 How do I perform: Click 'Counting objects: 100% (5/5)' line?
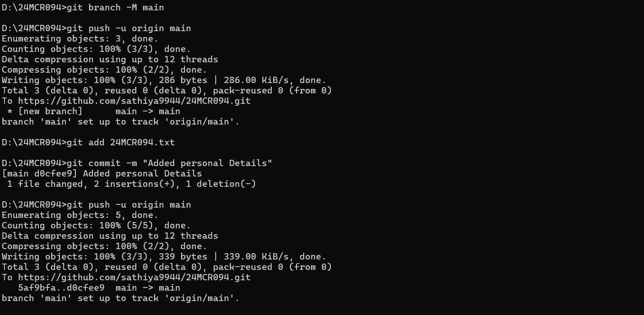point(96,226)
